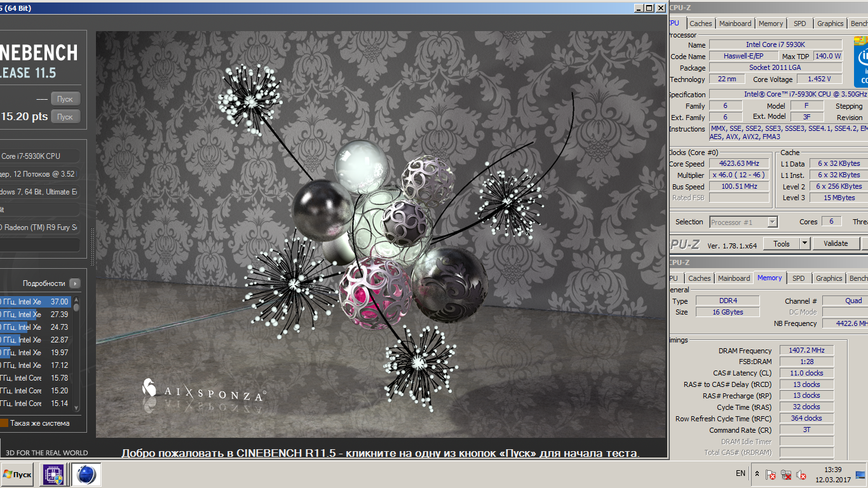Maximize the Cinebench window
868x488 pixels.
pyautogui.click(x=649, y=8)
